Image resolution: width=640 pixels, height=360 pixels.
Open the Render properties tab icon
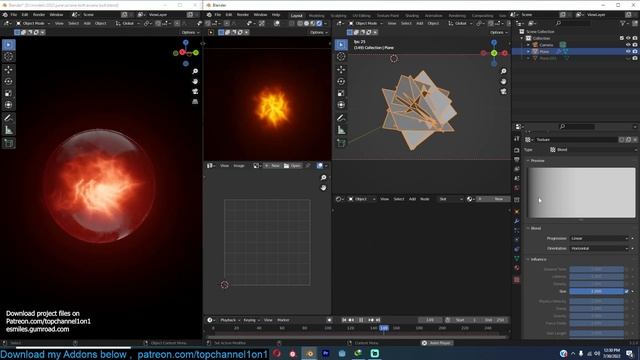coord(517,150)
